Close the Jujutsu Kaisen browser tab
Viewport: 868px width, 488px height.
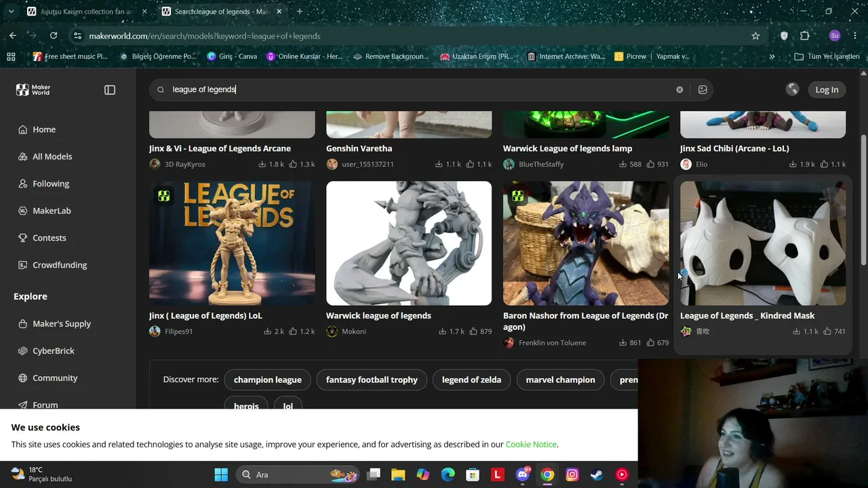coord(144,12)
